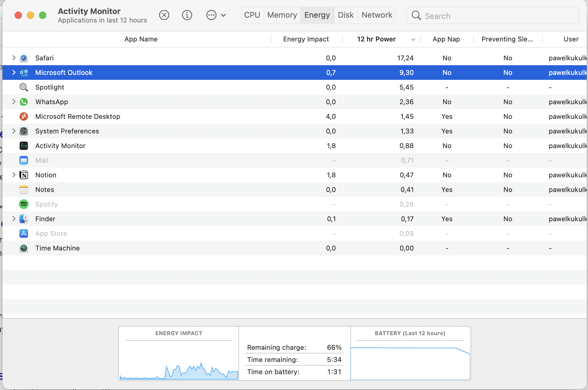Click the Notion app icon
588x390 pixels.
coord(24,175)
